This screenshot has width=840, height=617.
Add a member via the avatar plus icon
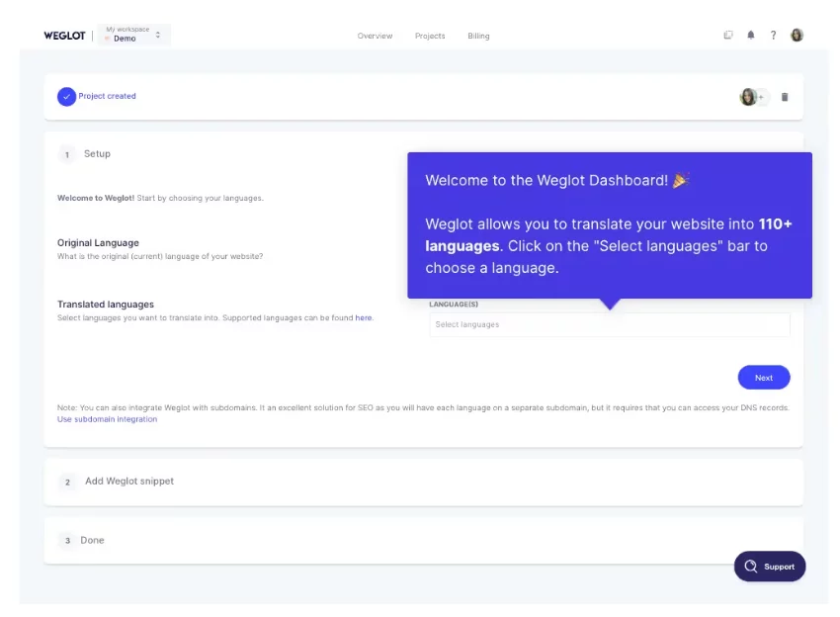[760, 97]
